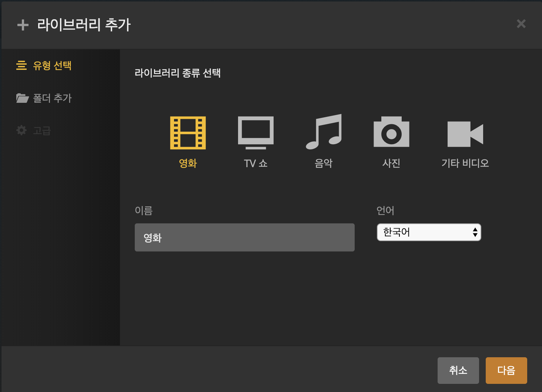
Task: Open the 언어 dropdown showing 한국어
Action: [429, 232]
